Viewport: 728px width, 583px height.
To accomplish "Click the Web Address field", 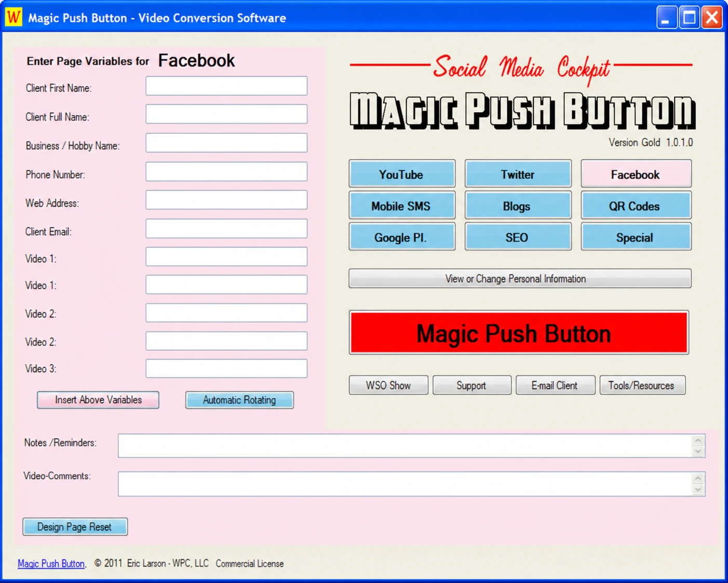I will [226, 200].
